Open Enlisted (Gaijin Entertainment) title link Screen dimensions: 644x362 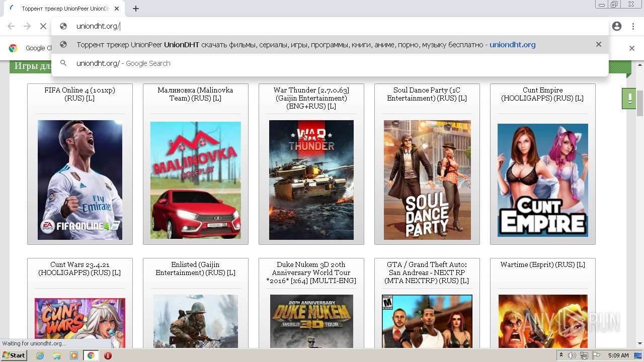click(x=195, y=268)
